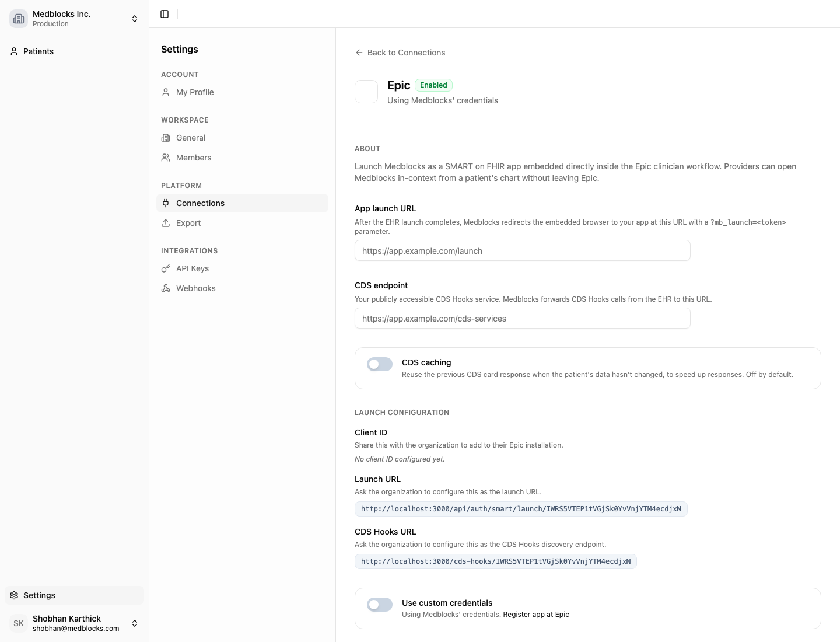Click the API Keys key icon
Image resolution: width=840 pixels, height=642 pixels.
pos(166,268)
